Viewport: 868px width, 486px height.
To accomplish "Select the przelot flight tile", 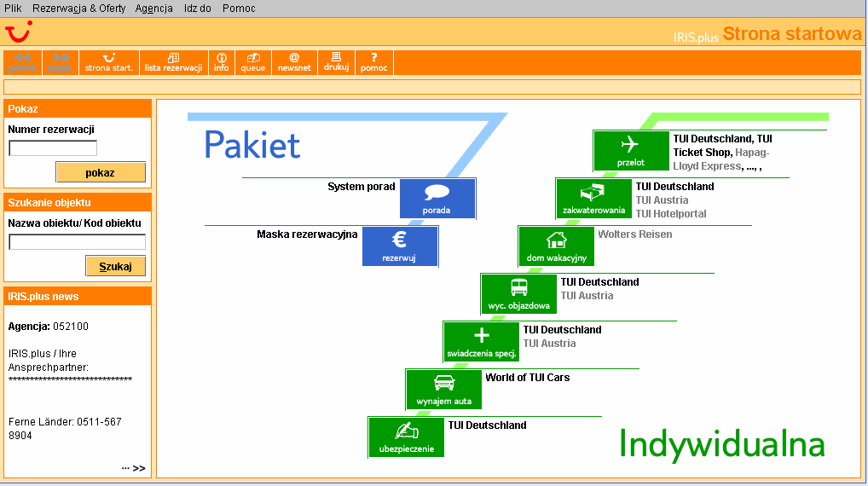I will (x=631, y=151).
